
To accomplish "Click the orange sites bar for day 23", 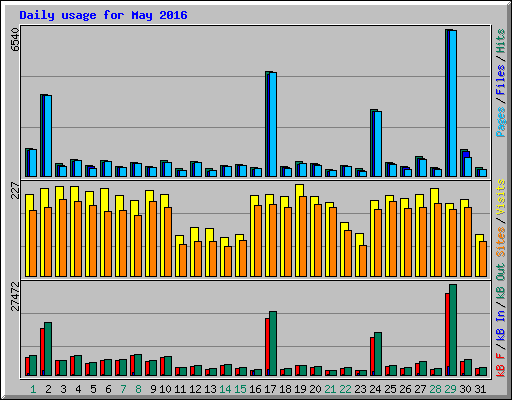I will [x=363, y=261].
